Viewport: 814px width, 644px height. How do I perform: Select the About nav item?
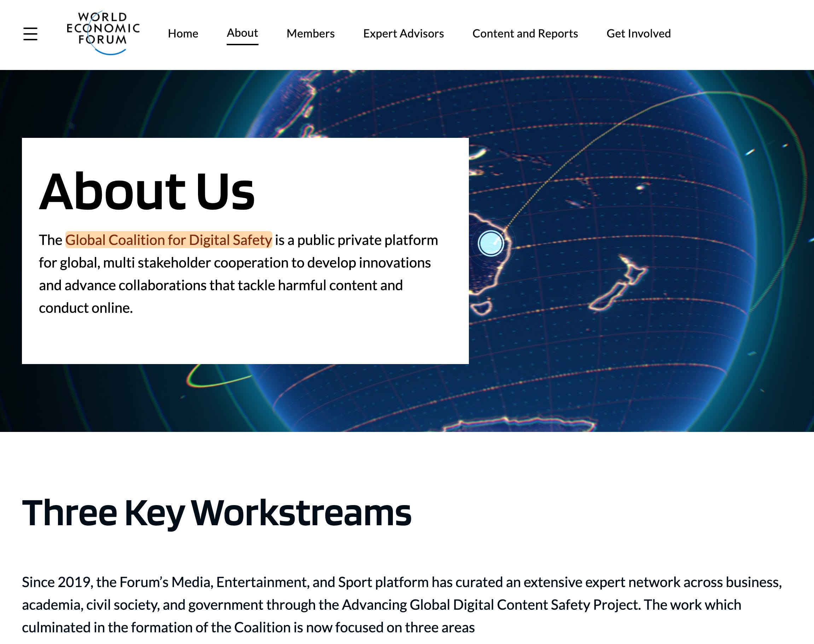click(x=242, y=33)
